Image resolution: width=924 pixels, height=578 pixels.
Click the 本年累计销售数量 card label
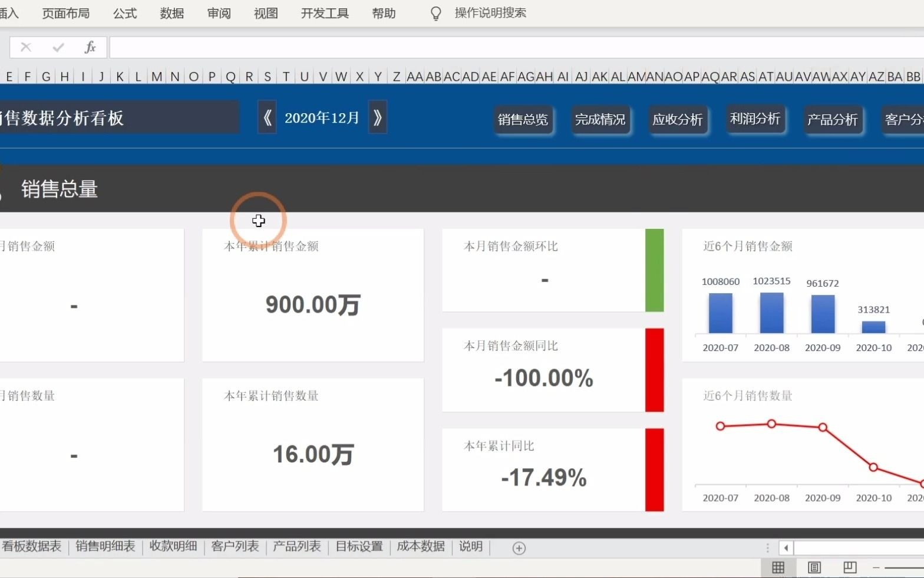[271, 396]
